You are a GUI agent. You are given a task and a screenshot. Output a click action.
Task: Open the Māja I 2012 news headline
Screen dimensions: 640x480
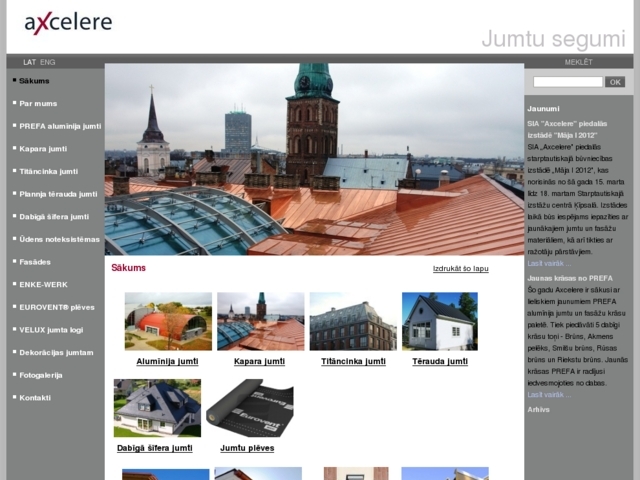(567, 129)
